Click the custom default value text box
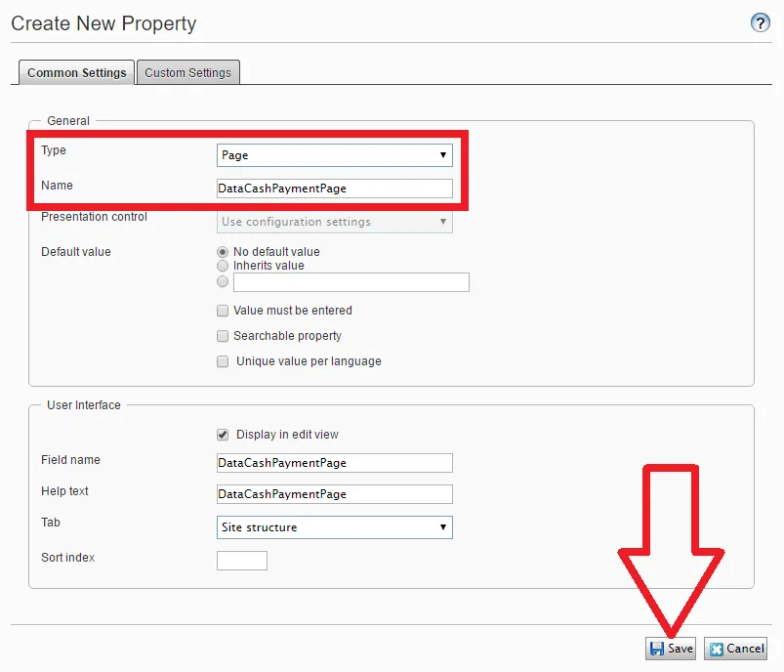 point(351,282)
